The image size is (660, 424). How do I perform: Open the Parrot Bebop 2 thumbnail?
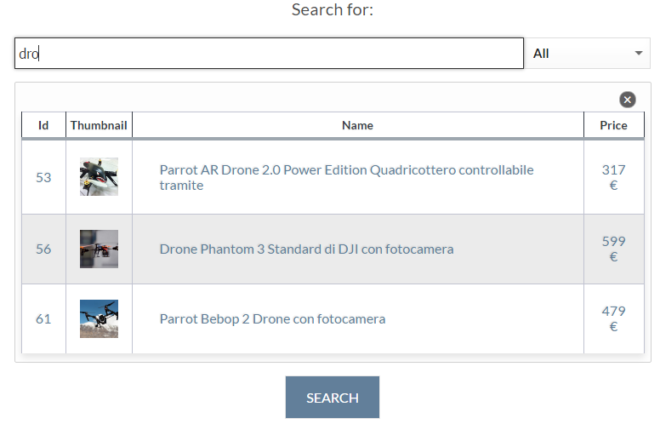click(99, 319)
